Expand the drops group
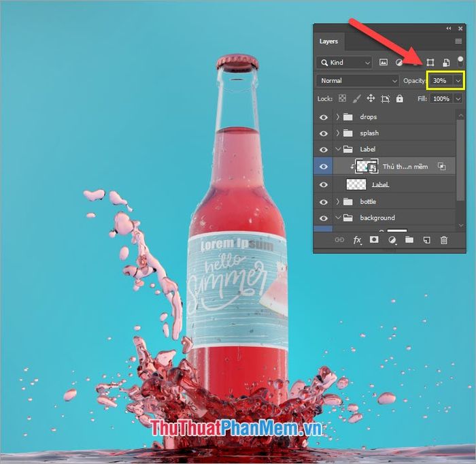 coord(337,117)
